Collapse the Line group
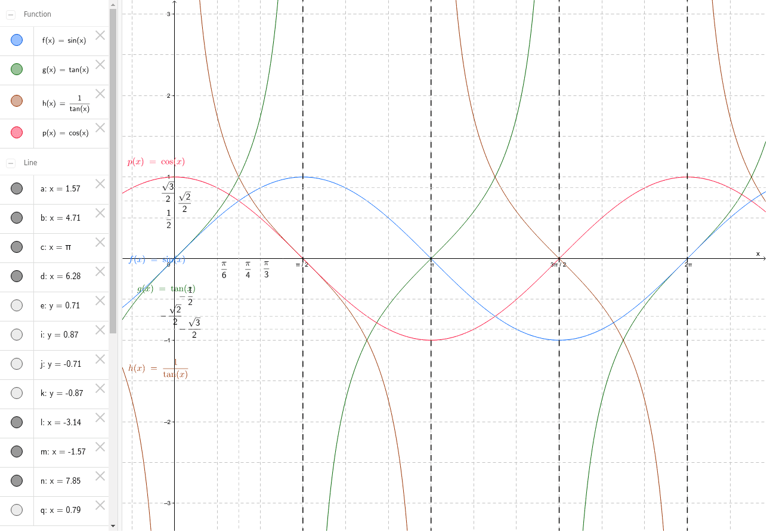The width and height of the screenshot is (767, 532). coord(10,162)
